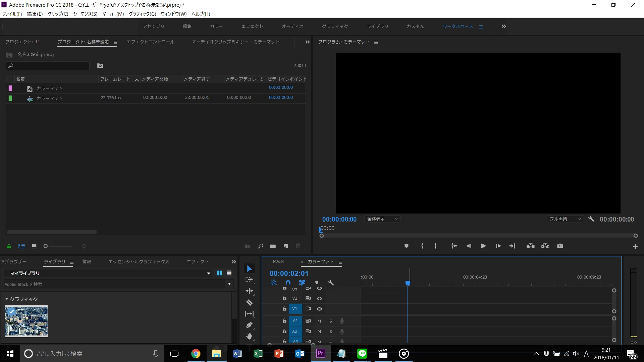Click green label swatch of カラーマット sequence
Image resolution: width=644 pixels, height=362 pixels.
[10, 98]
